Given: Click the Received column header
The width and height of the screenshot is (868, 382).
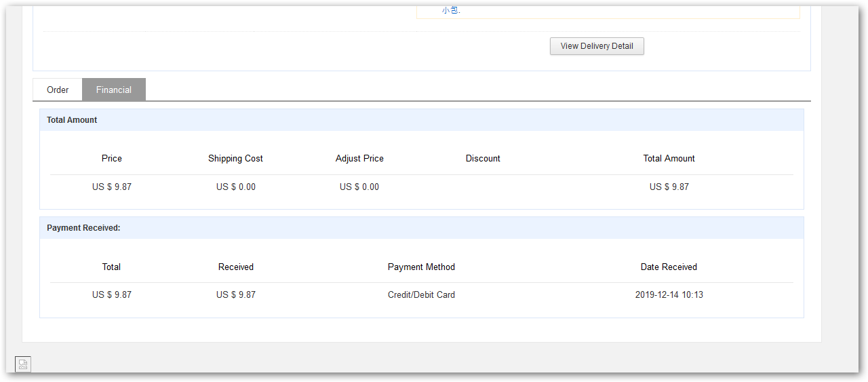Looking at the screenshot, I should (x=236, y=267).
